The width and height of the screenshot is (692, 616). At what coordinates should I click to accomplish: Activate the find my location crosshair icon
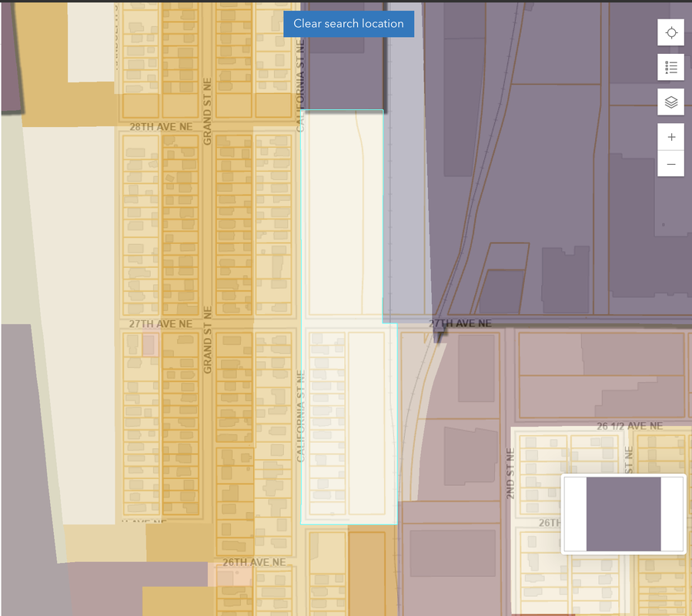point(671,33)
